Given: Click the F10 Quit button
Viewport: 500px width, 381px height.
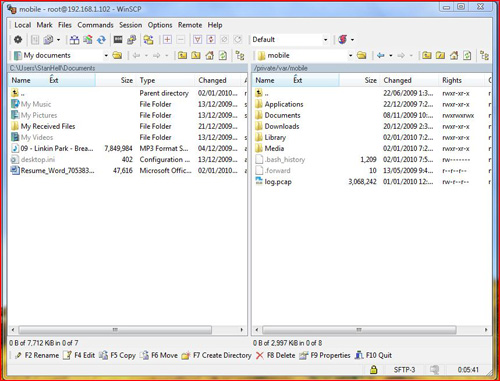Looking at the screenshot, I should tap(373, 355).
